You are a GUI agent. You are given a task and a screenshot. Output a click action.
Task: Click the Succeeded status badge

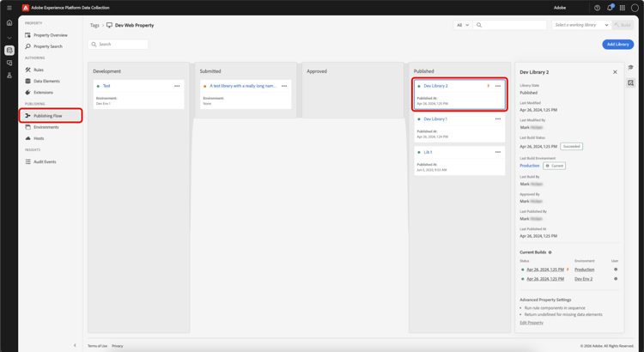571,147
